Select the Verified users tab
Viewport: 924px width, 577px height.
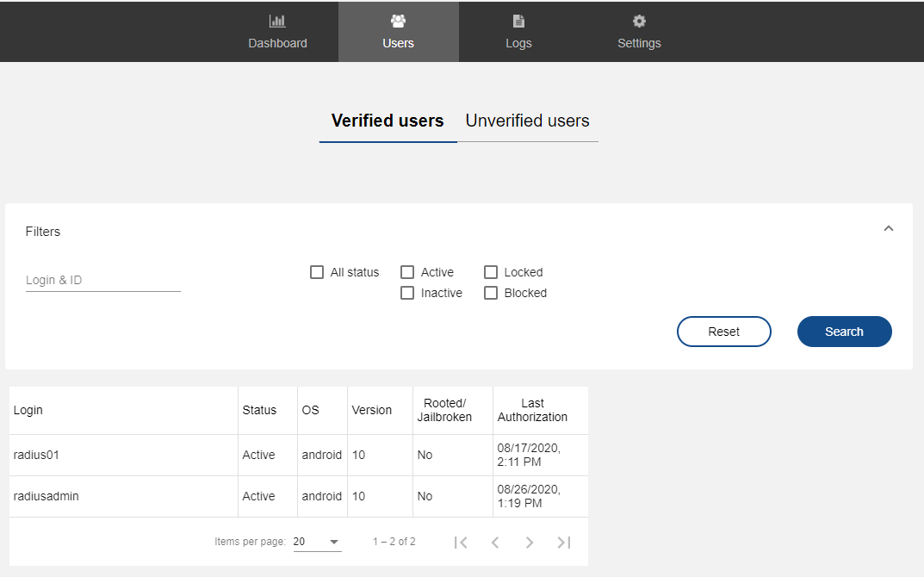pyautogui.click(x=388, y=121)
